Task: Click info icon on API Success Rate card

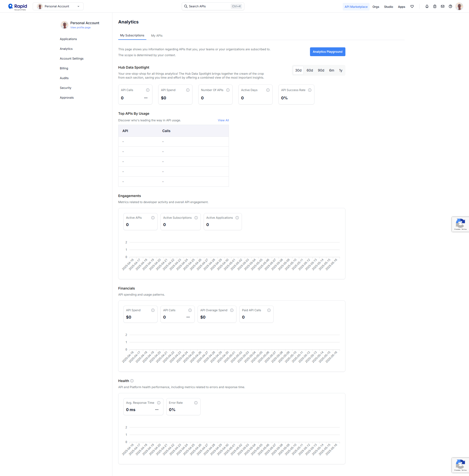Action: pyautogui.click(x=310, y=90)
